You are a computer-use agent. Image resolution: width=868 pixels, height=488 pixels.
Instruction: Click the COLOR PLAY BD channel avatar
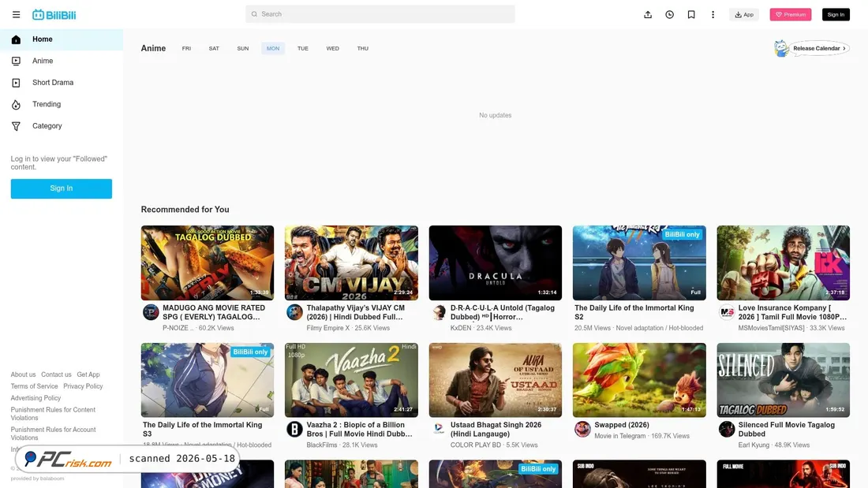(x=439, y=430)
